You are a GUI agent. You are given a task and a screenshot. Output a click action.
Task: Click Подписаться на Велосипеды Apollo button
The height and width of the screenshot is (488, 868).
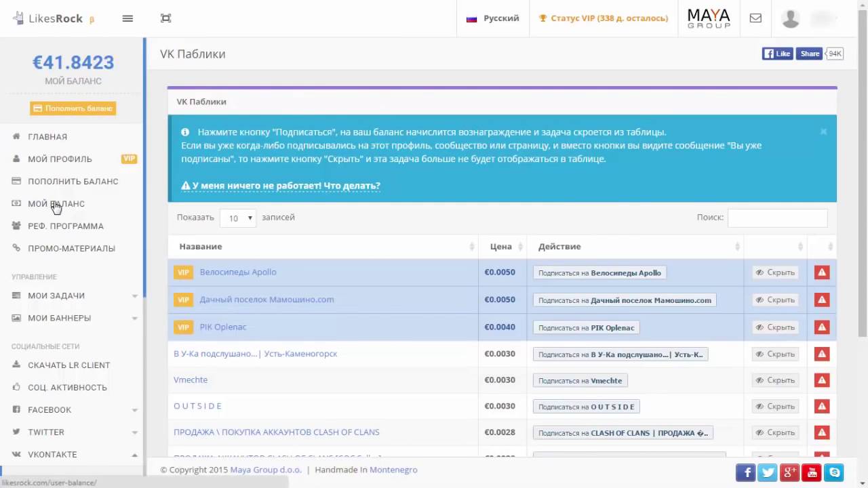tap(599, 272)
